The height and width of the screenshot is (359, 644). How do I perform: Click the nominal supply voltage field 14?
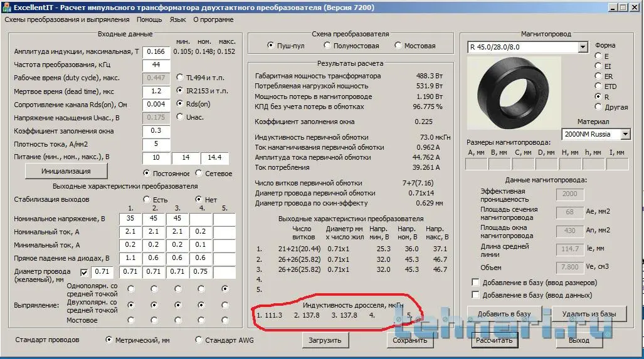[x=186, y=157]
